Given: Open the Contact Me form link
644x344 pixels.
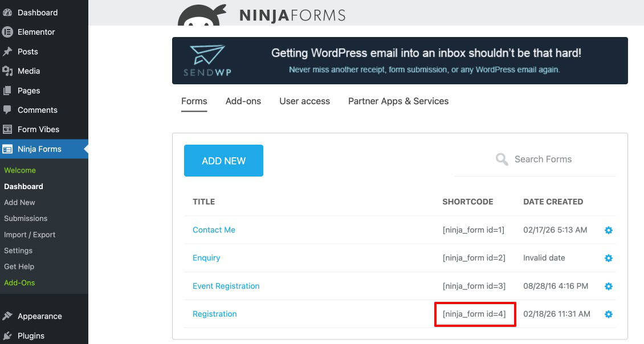Looking at the screenshot, I should (x=214, y=230).
